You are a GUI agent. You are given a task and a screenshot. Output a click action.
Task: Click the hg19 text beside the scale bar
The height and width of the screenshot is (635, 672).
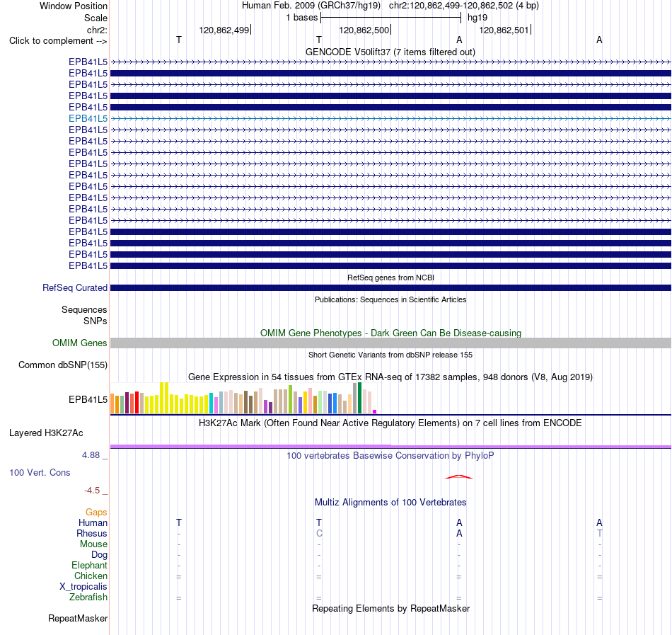point(477,18)
